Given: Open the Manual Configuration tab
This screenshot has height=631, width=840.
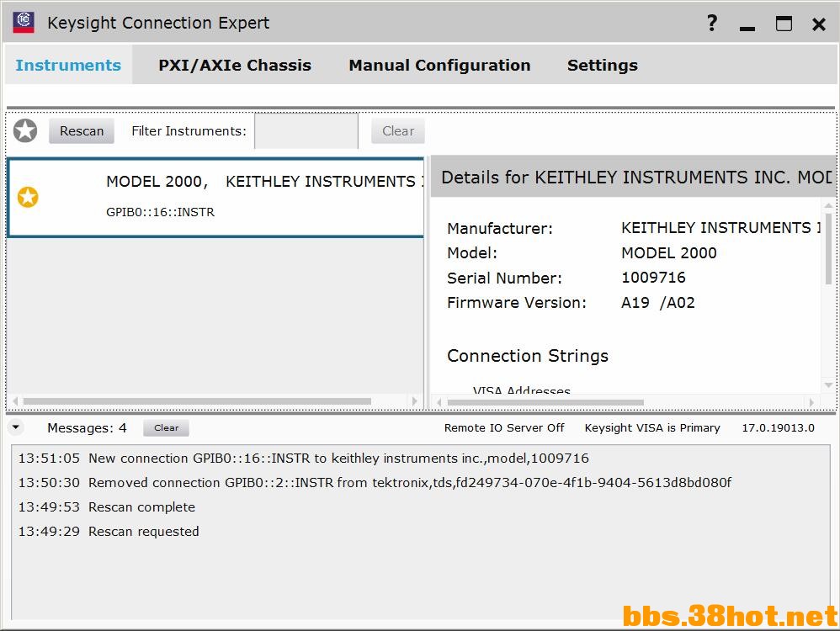Looking at the screenshot, I should pos(439,65).
